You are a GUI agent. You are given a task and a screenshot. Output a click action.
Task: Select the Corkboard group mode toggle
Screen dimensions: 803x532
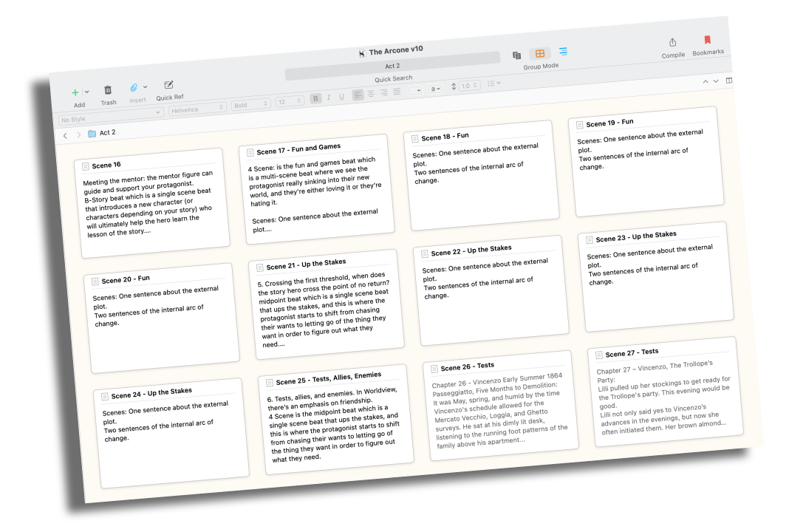click(x=540, y=54)
